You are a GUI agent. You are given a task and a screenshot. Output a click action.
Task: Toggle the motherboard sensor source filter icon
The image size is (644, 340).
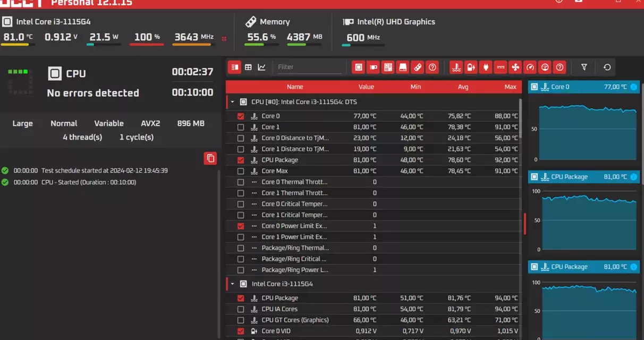click(388, 67)
